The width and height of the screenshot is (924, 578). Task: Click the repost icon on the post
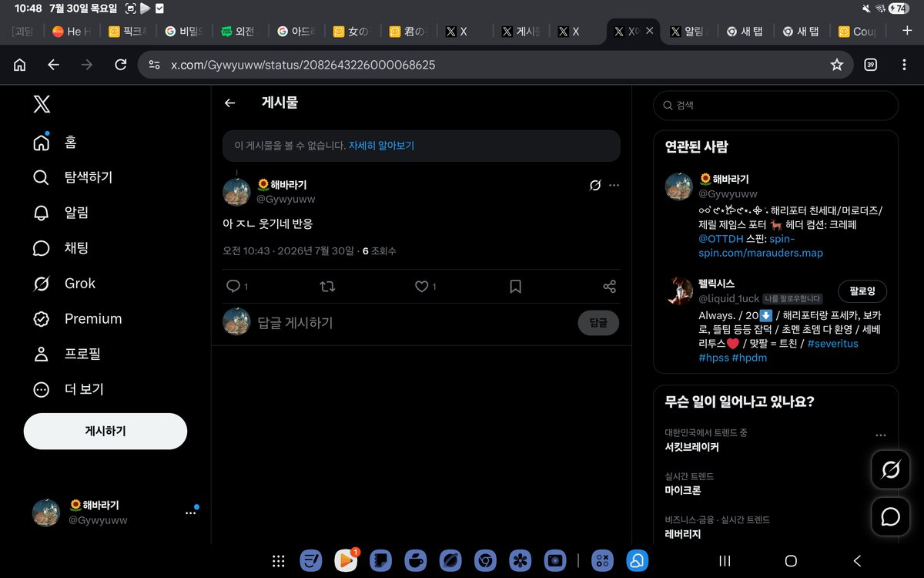327,287
